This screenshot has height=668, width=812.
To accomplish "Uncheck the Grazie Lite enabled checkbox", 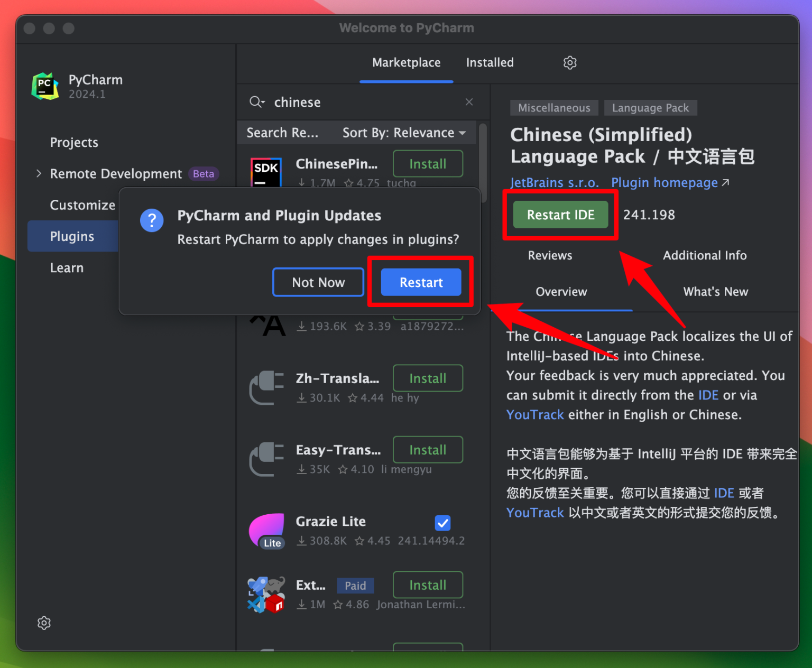I will point(442,523).
